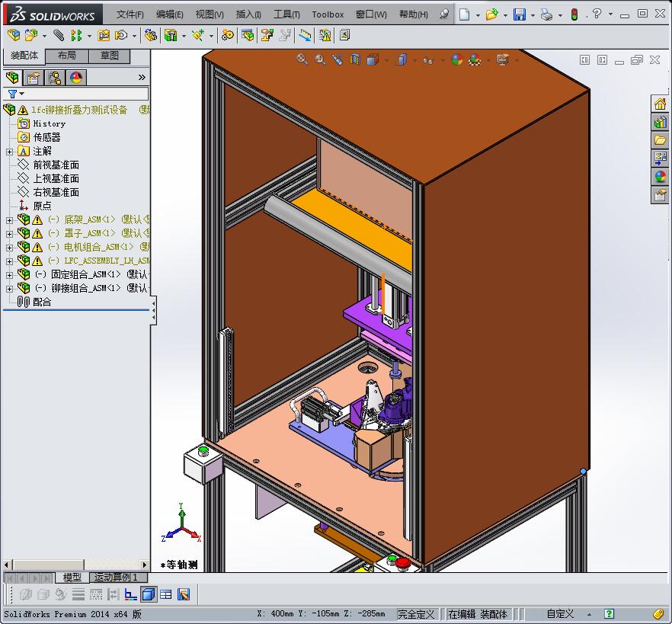Open the Design Library icon in the task pane
672x624 pixels.
point(660,122)
